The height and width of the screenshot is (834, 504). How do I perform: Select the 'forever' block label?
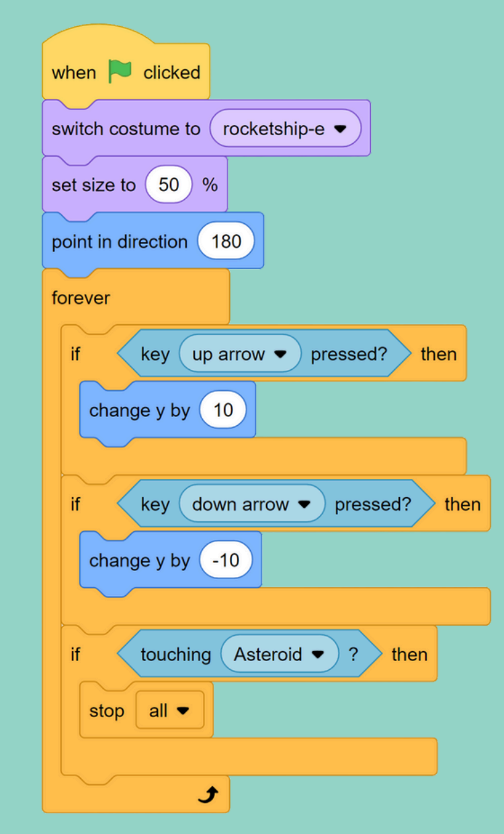(80, 297)
